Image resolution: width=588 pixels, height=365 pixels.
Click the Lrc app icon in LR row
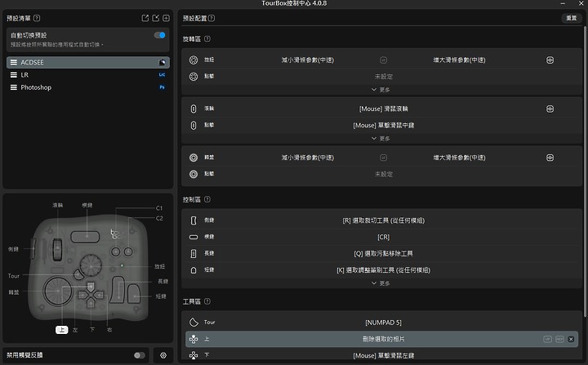tap(162, 74)
